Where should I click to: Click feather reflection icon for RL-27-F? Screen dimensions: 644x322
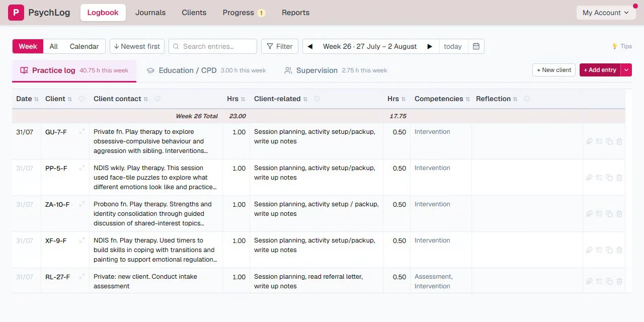(x=589, y=281)
